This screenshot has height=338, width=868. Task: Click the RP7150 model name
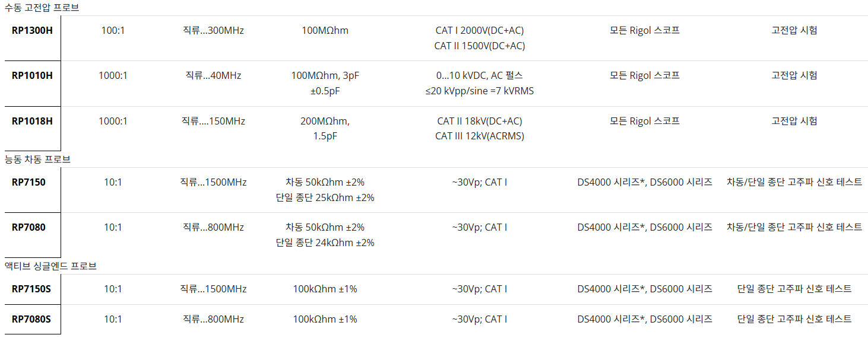[x=28, y=182]
